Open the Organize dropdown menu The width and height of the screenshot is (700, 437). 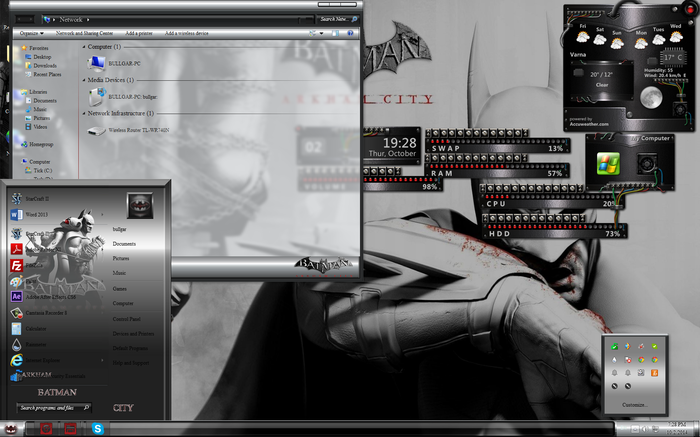pyautogui.click(x=32, y=33)
